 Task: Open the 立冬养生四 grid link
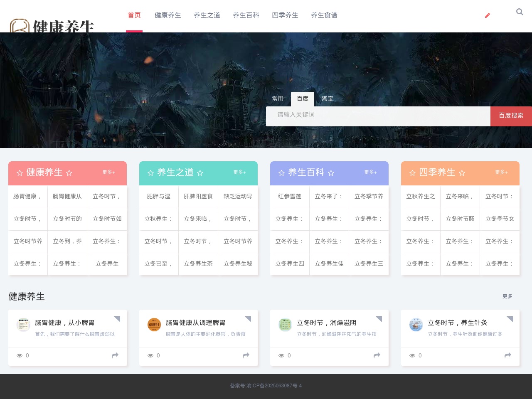pyautogui.click(x=290, y=264)
